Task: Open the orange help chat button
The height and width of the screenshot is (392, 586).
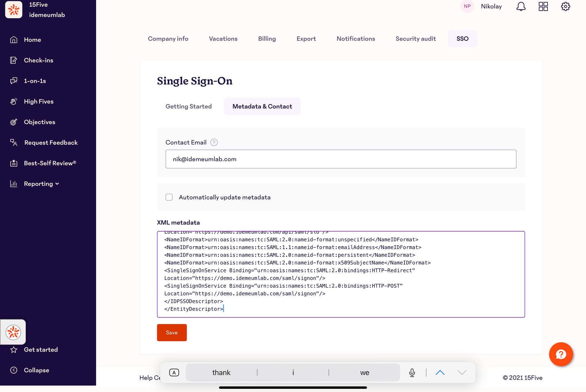Action: coord(561,354)
